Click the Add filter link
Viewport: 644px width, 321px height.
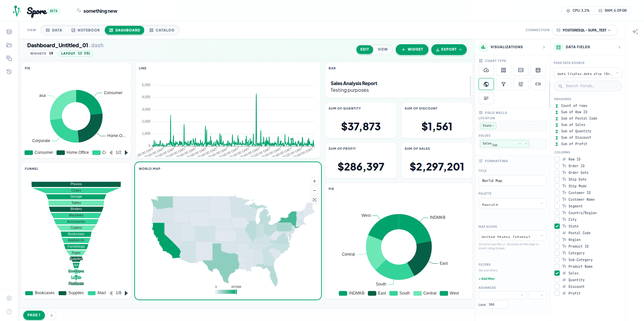coord(487,279)
